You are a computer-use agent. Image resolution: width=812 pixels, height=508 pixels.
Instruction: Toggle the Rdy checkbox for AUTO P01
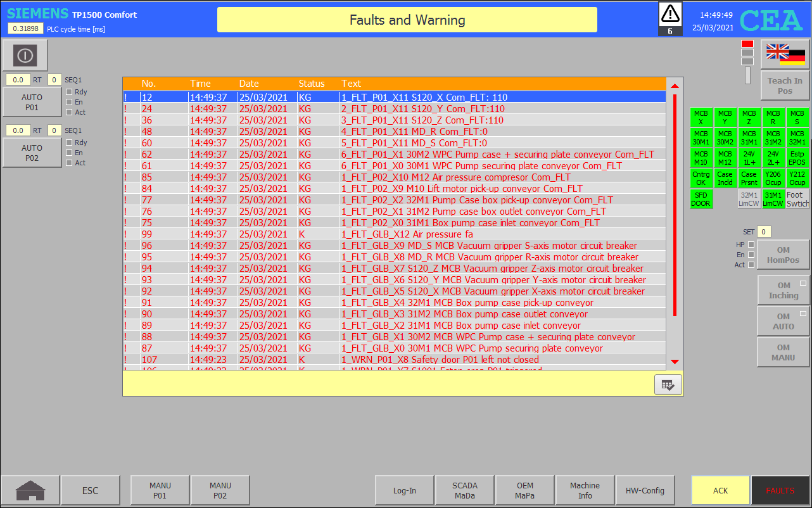(70, 92)
